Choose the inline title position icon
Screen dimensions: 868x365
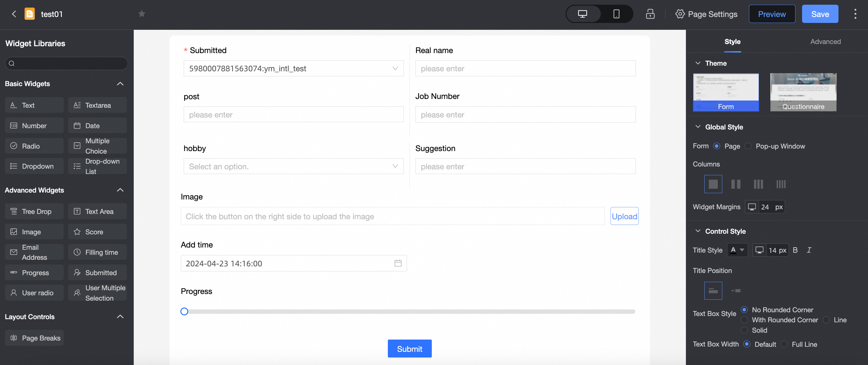735,291
